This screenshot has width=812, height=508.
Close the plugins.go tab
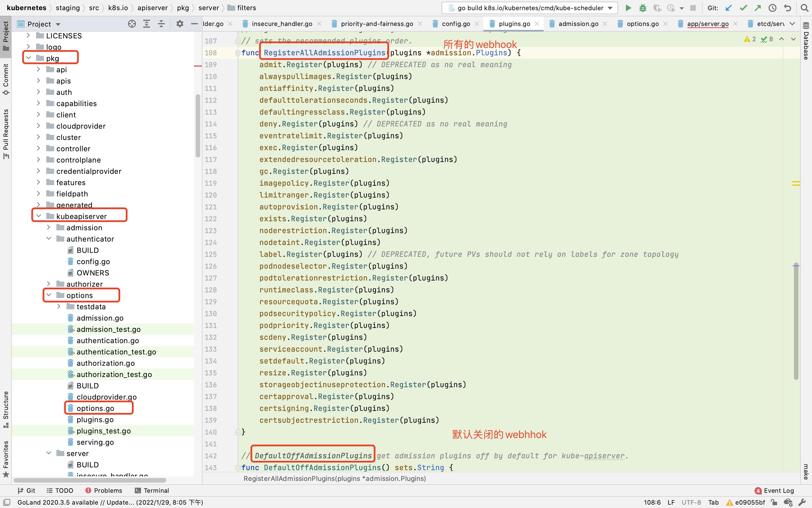point(537,23)
